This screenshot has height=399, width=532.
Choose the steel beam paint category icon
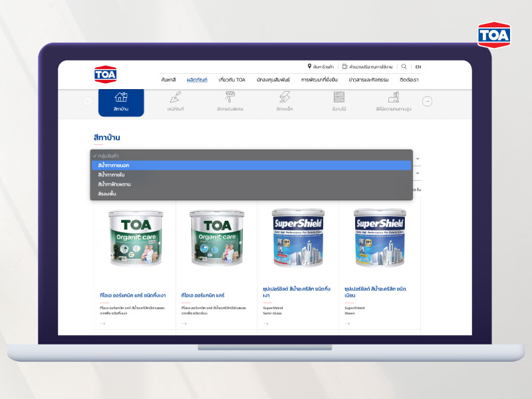285,98
